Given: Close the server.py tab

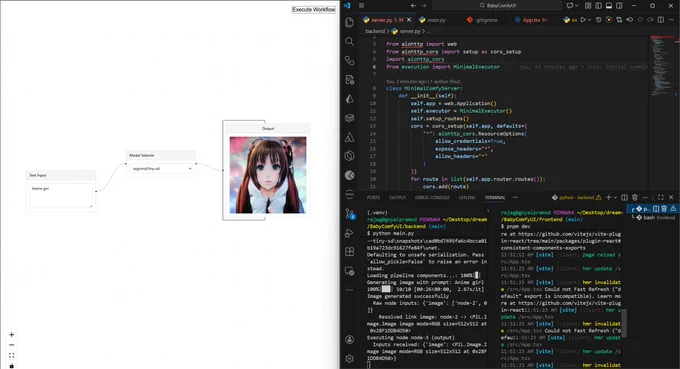Looking at the screenshot, I should 409,20.
